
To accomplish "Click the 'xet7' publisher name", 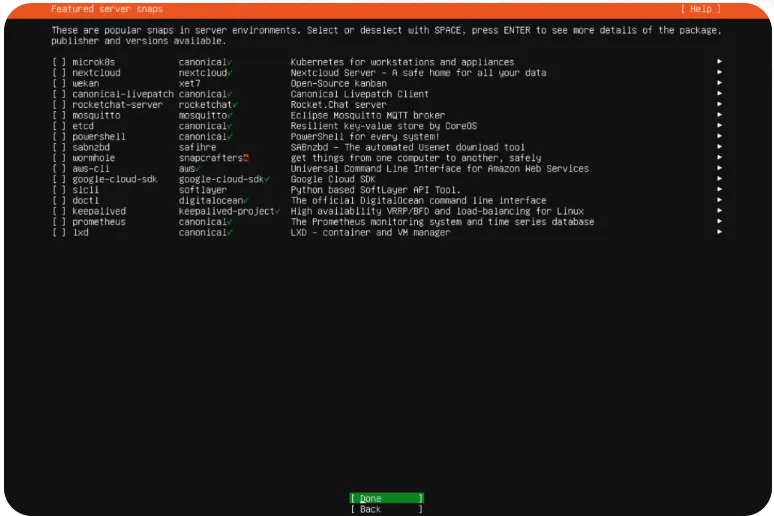I will [190, 83].
